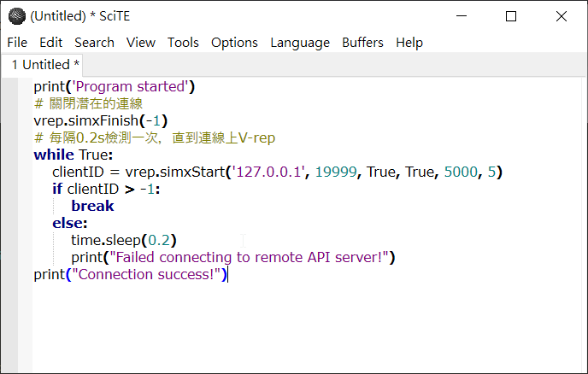This screenshot has width=588, height=374.
Task: Click the 'break' statement in the code
Action: pos(92,207)
